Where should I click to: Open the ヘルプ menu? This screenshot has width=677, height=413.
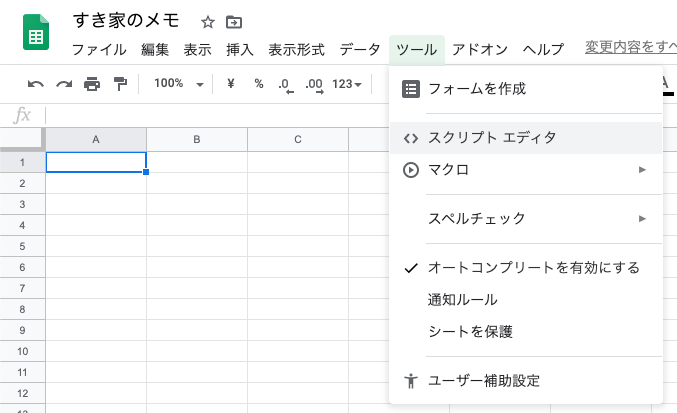[543, 50]
